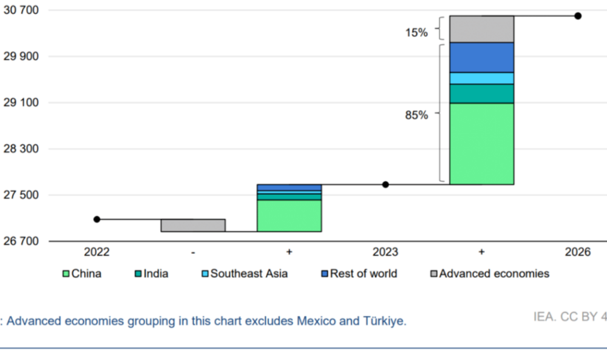This screenshot has width=607, height=364.
Task: Click the 2023 black data point marker
Action: [x=385, y=184]
